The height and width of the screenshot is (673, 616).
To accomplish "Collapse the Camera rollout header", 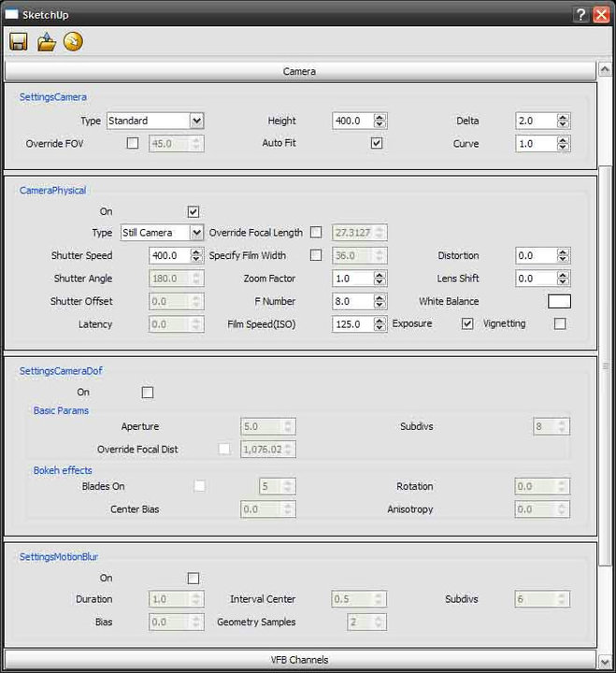I will [x=300, y=71].
